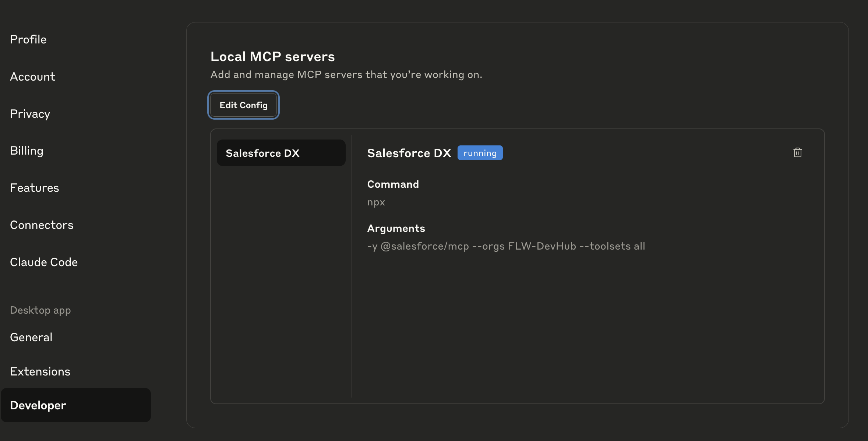Select Connectors in the sidebar
Image resolution: width=868 pixels, height=441 pixels.
[42, 225]
